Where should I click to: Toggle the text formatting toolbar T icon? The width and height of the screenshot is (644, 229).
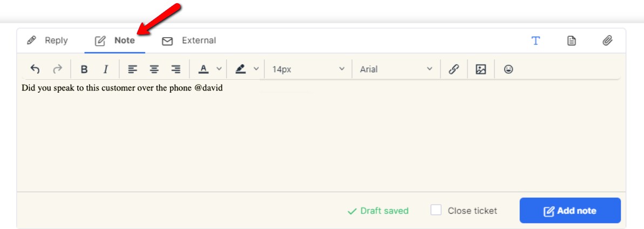pyautogui.click(x=535, y=40)
